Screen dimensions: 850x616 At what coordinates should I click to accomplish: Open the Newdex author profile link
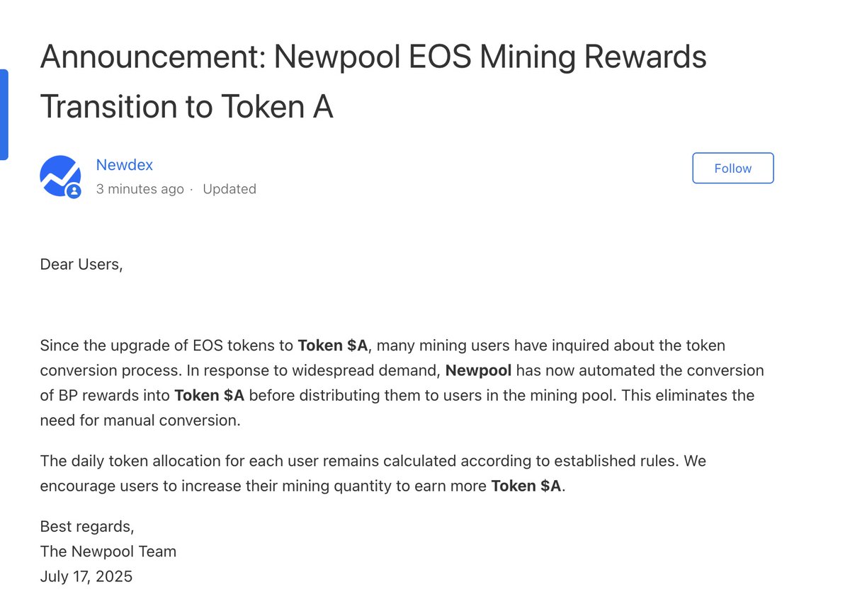[125, 165]
